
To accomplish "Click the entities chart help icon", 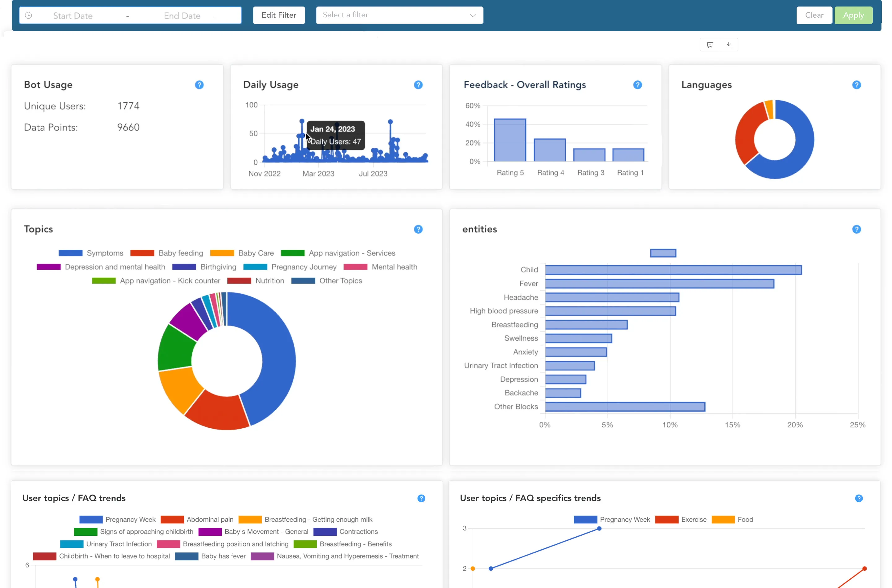I will coord(856,229).
